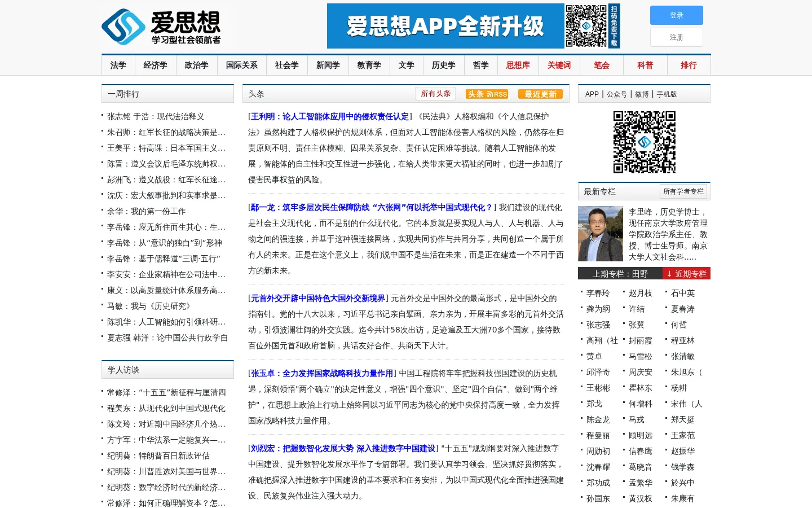Select the 社会学 menu item
Image resolution: width=812 pixels, height=508 pixels.
tap(287, 65)
